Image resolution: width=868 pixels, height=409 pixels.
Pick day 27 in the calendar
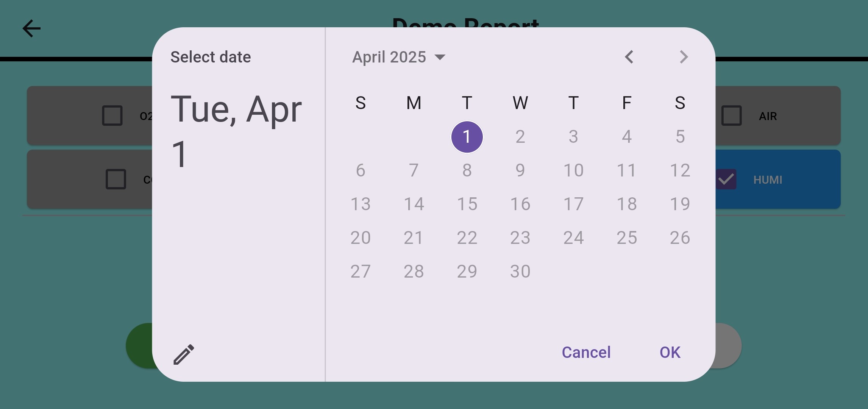pos(361,272)
